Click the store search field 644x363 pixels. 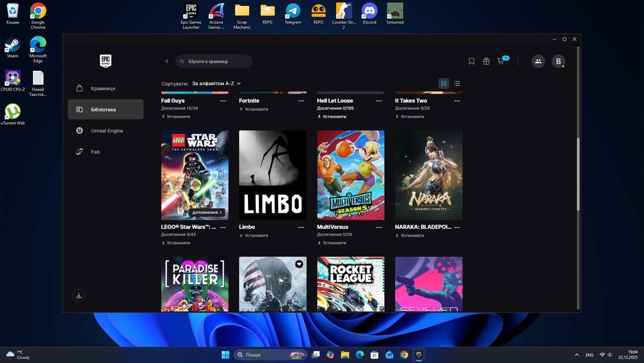click(x=214, y=61)
